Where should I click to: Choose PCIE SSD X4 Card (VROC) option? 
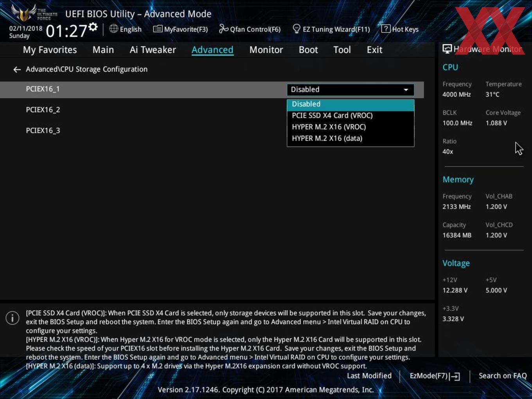pyautogui.click(x=350, y=115)
